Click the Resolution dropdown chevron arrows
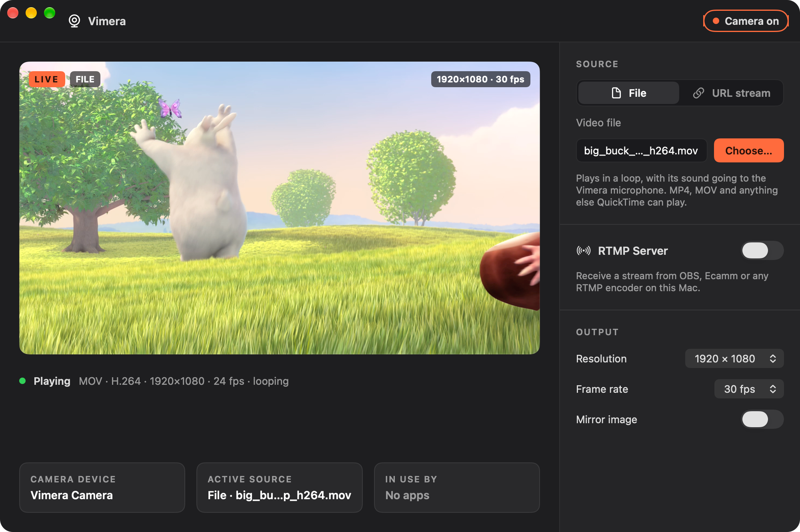The width and height of the screenshot is (800, 532). (x=773, y=358)
